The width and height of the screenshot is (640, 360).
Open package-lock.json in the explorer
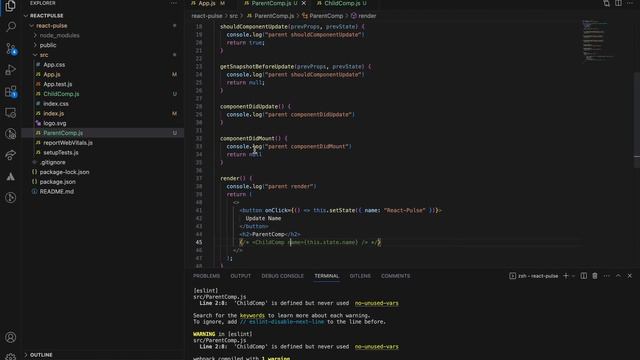(64, 172)
